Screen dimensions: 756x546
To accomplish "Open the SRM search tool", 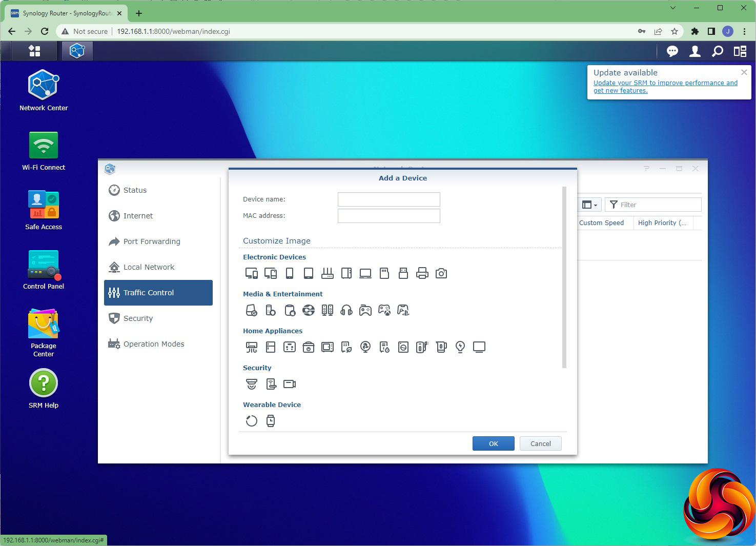I will pos(718,51).
